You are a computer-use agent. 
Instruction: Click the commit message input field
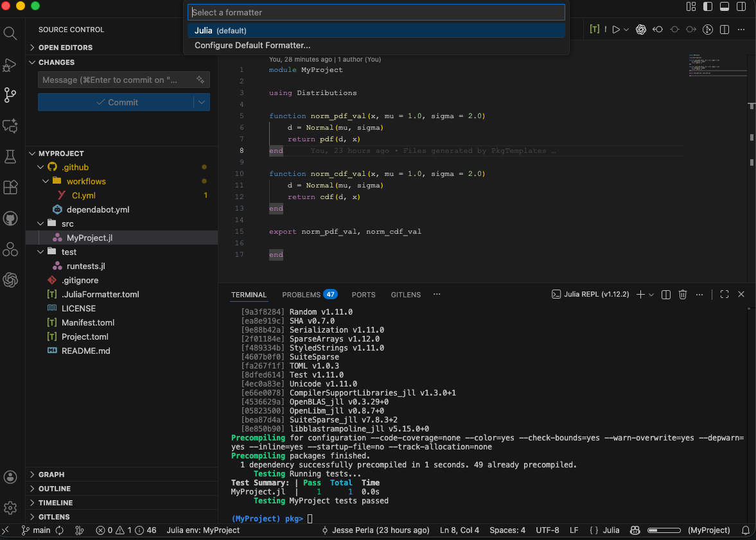[x=117, y=80]
